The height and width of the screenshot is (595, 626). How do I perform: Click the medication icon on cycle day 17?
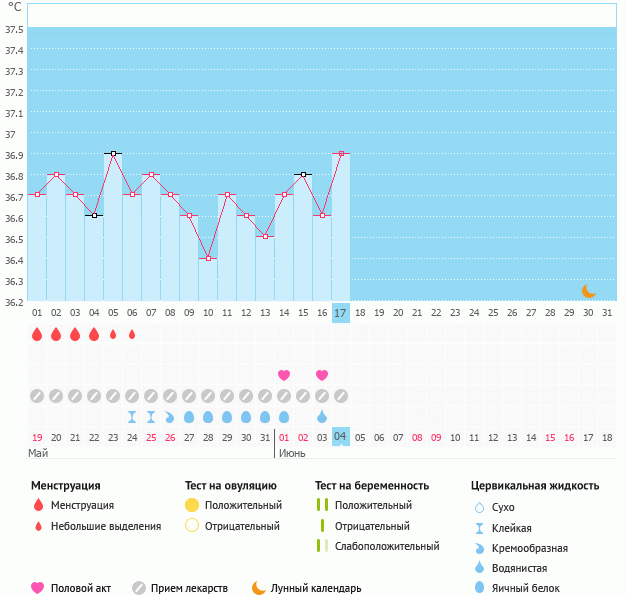(341, 395)
